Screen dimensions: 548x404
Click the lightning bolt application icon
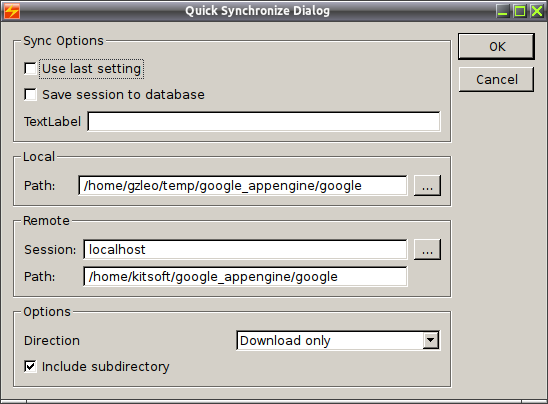pyautogui.click(x=12, y=11)
